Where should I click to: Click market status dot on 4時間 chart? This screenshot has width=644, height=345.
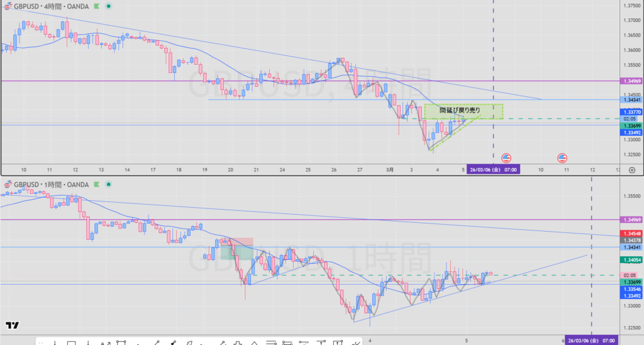109,6
